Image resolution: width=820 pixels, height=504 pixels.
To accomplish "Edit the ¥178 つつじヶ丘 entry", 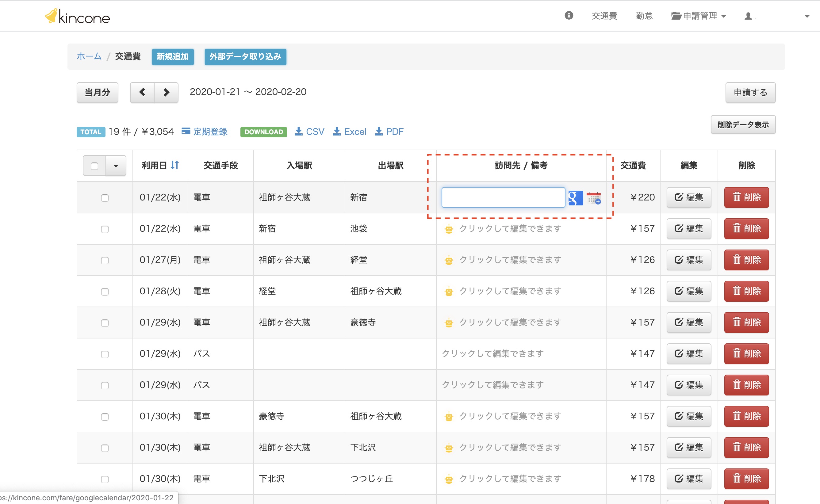I will (x=689, y=479).
